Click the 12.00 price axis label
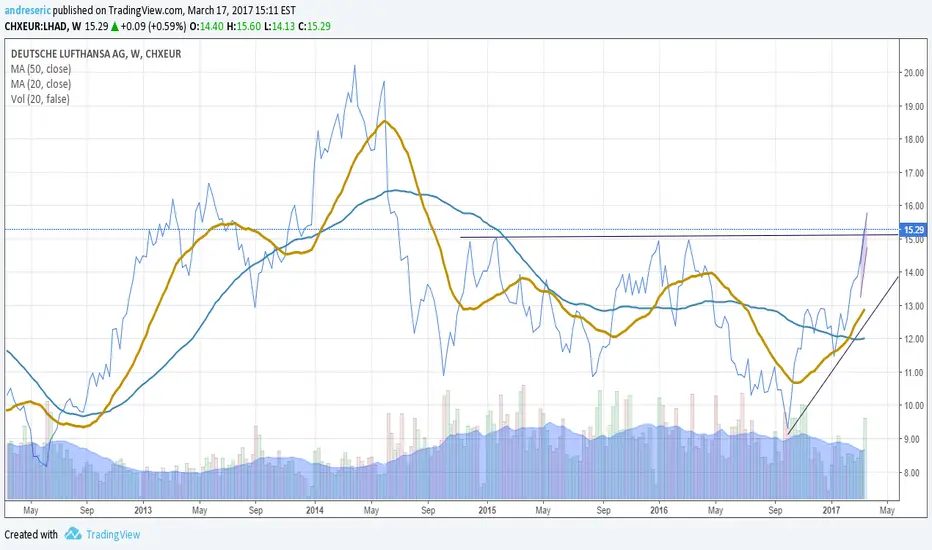Screen dimensions: 932x550 coord(914,339)
